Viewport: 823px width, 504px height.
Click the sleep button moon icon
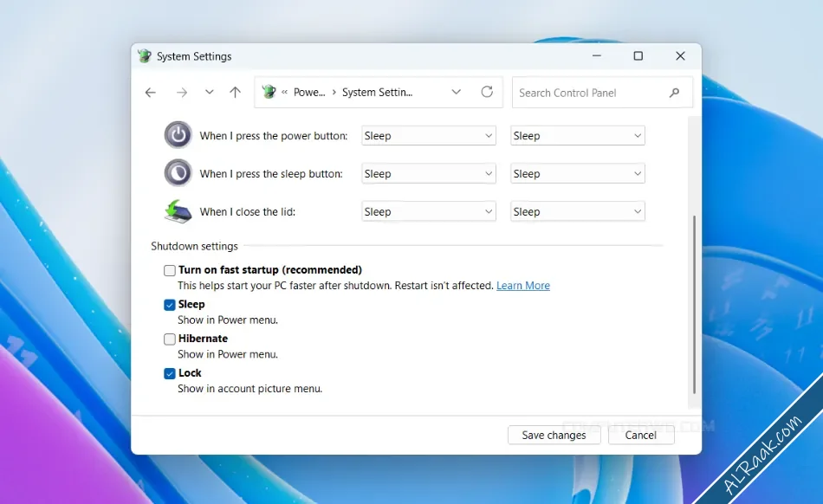178,173
